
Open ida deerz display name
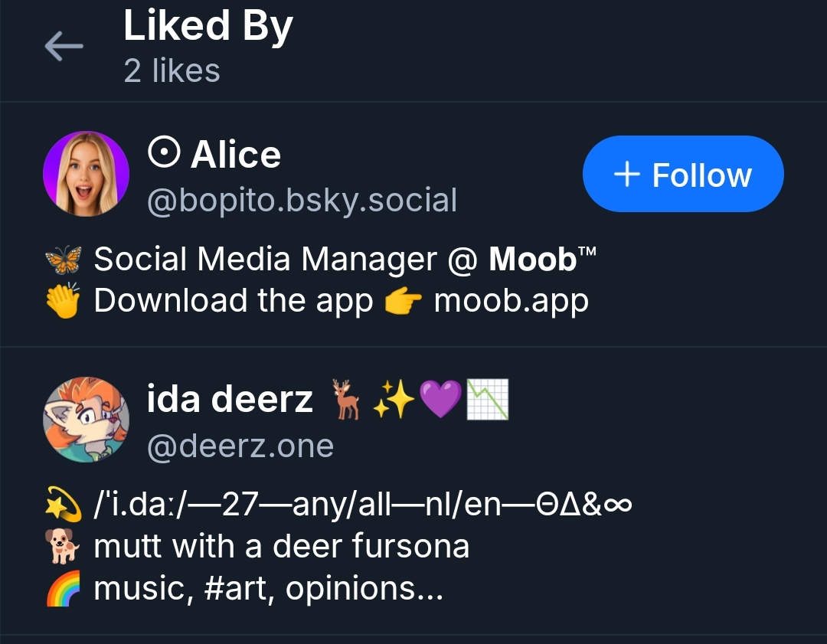tap(230, 399)
